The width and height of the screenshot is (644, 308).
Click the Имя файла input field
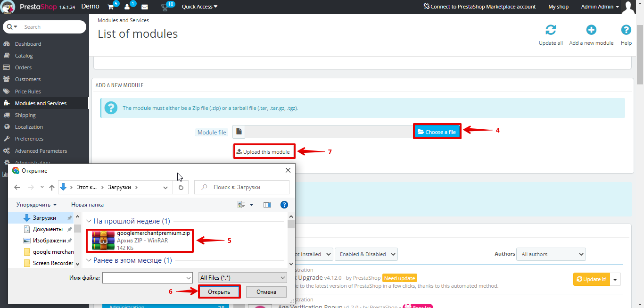point(144,278)
